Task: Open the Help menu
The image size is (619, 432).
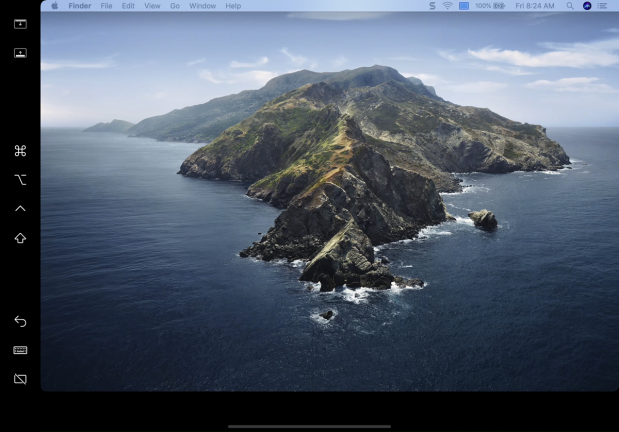Action: click(x=233, y=6)
